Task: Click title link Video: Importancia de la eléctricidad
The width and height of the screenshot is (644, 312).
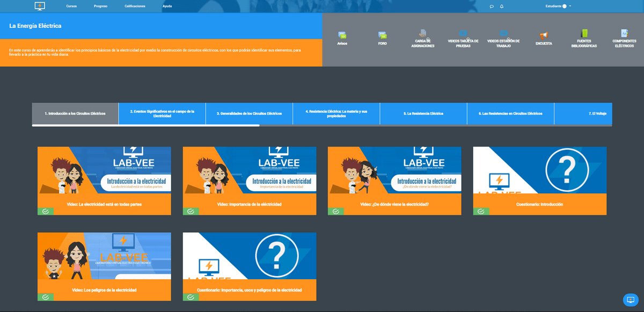Action: 250,205
